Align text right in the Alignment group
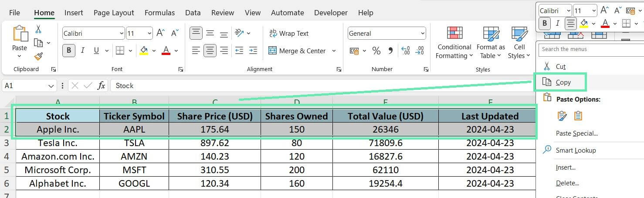 tap(224, 51)
